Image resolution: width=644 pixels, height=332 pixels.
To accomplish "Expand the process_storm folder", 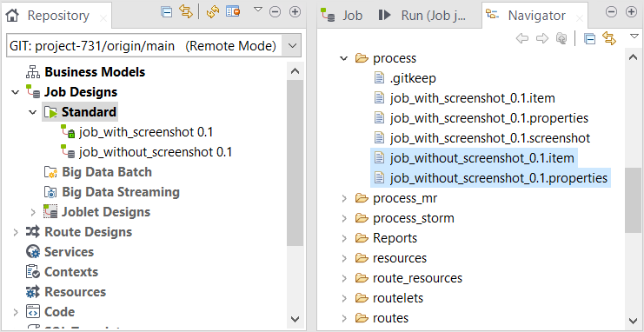I will coord(344,218).
